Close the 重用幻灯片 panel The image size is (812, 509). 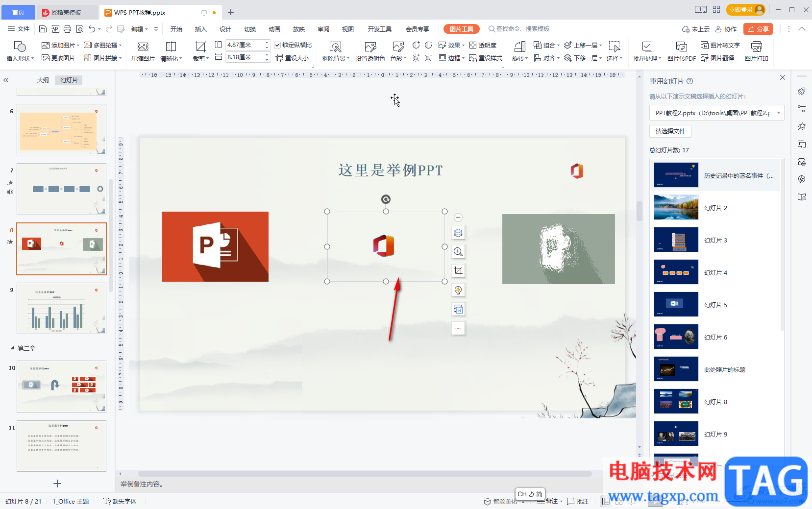point(783,77)
